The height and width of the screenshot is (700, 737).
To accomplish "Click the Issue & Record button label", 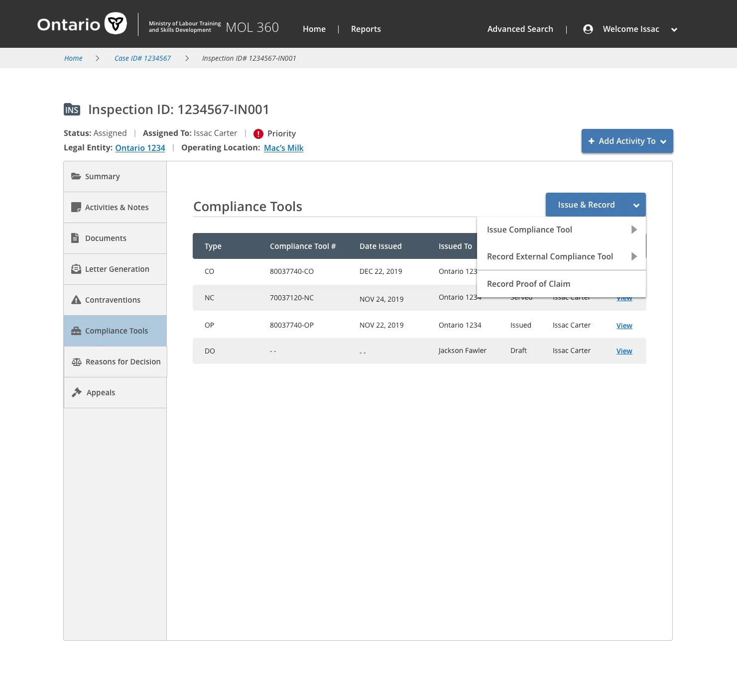I will [586, 205].
